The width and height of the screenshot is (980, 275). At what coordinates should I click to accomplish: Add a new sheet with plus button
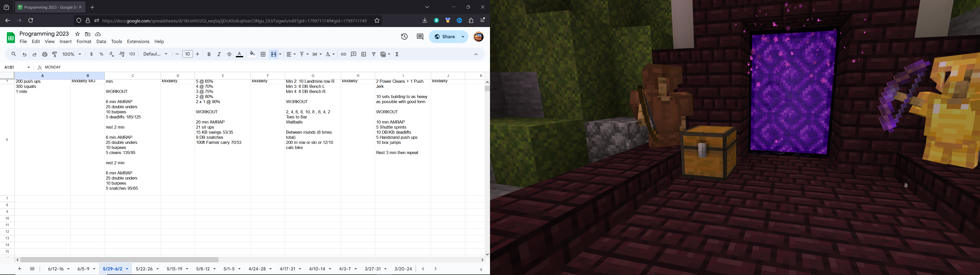[x=19, y=269]
